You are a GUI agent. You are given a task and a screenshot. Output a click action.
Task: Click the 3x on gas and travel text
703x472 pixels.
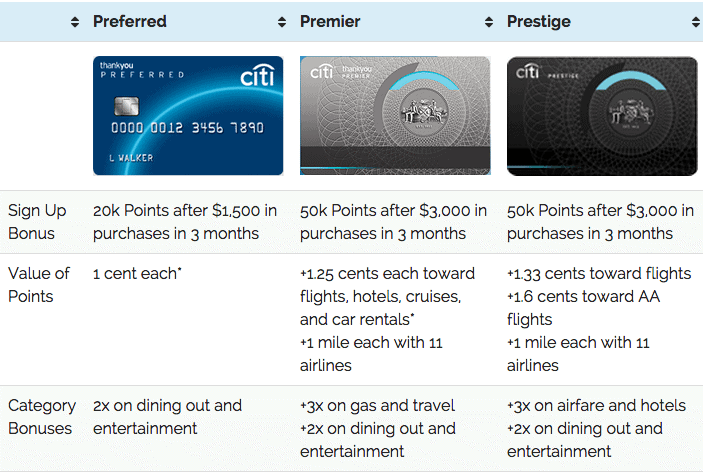pos(378,406)
